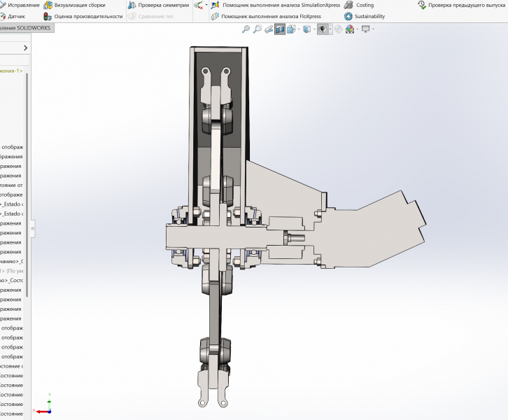Screen dimensions: 508x420
Task: Expand Hide/Show Items dropdown arrow
Action: [330, 29]
